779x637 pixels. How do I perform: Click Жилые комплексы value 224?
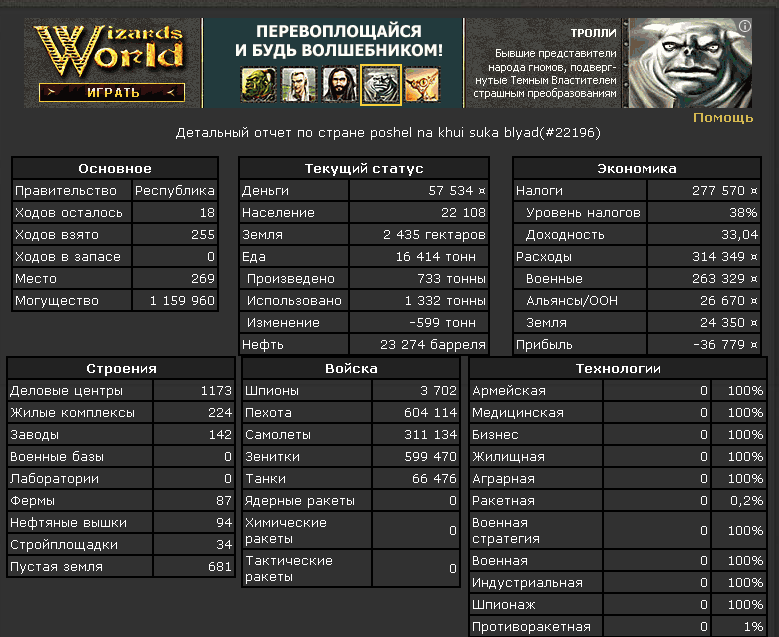(220, 412)
